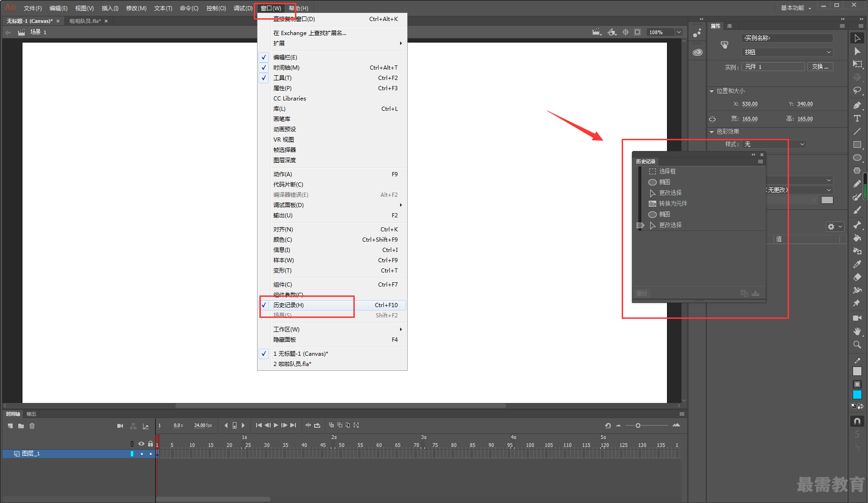This screenshot has width=868, height=503.
Task: Select the Eraser tool
Action: pos(857,277)
